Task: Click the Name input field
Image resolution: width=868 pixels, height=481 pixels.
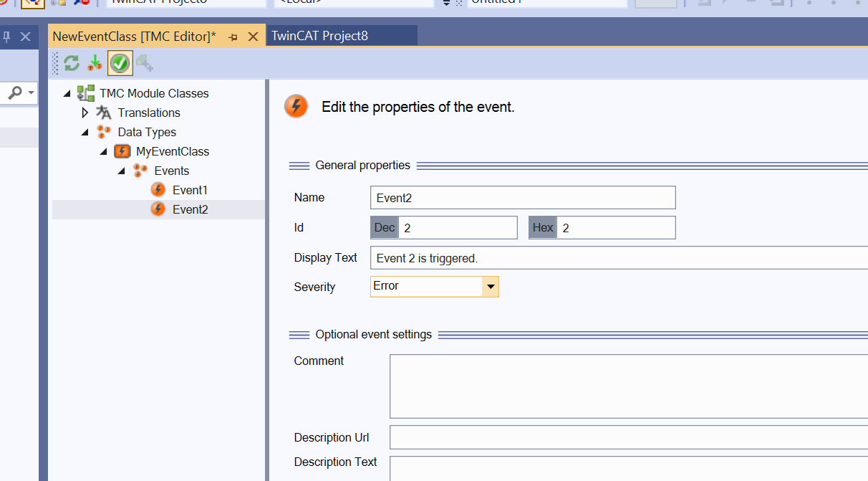Action: click(x=523, y=198)
